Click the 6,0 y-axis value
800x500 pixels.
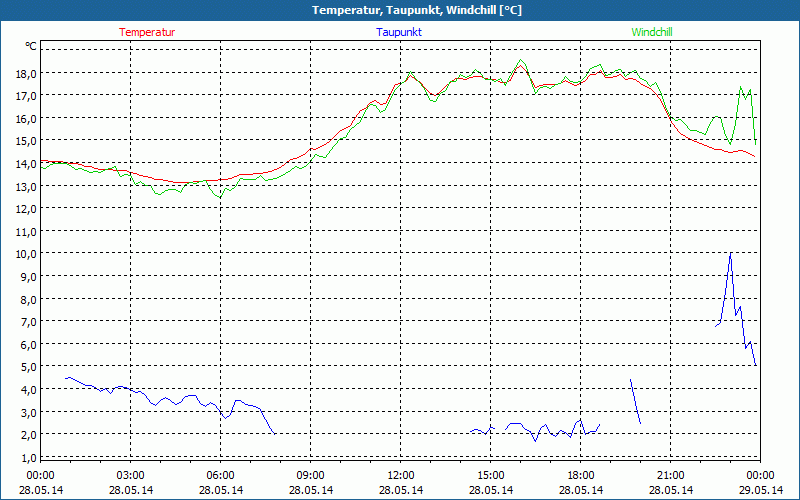tap(28, 344)
